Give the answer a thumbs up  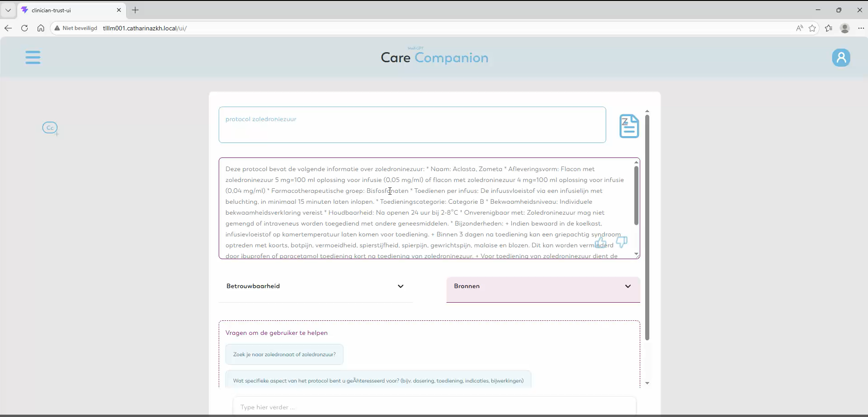coord(601,242)
